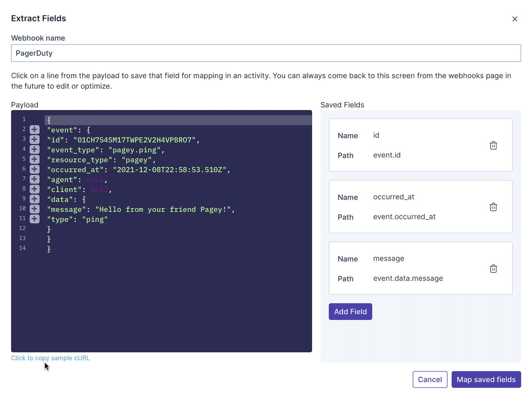Click plus icon next to "event_type" line
Viewport: 532px width, 399px height.
[34, 149]
